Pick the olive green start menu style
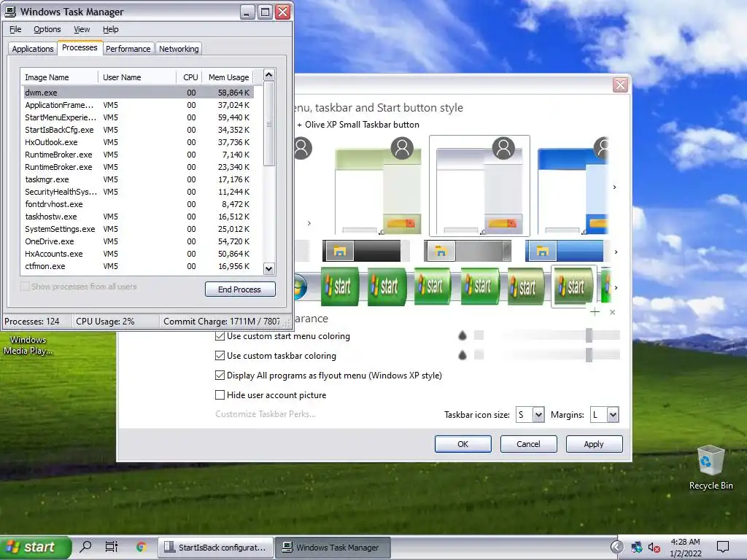747x560 pixels. click(x=379, y=186)
